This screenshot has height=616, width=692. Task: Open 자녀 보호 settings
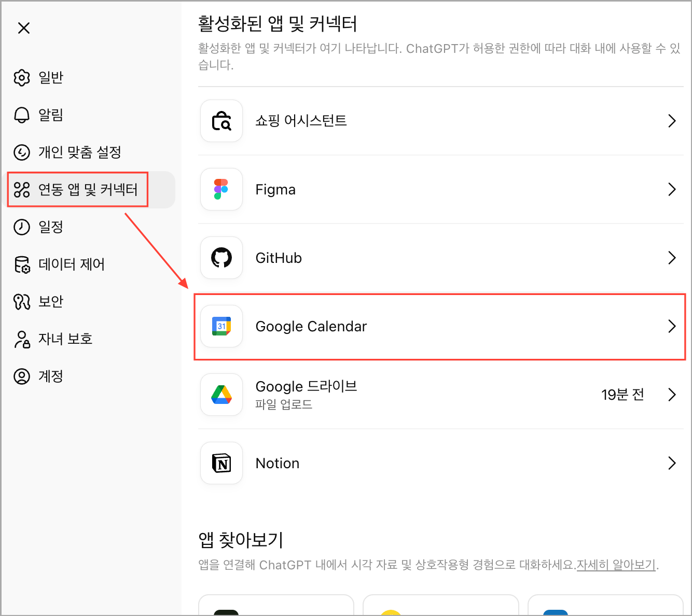click(x=65, y=339)
